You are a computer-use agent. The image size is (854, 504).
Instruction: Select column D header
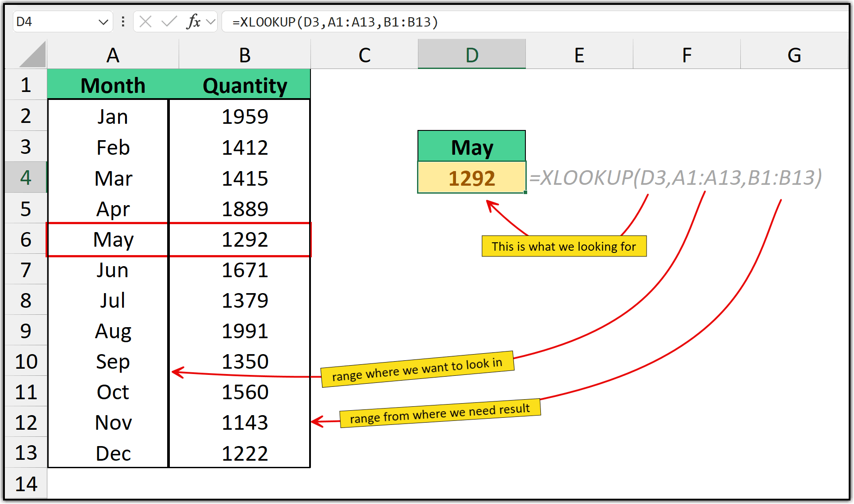472,55
